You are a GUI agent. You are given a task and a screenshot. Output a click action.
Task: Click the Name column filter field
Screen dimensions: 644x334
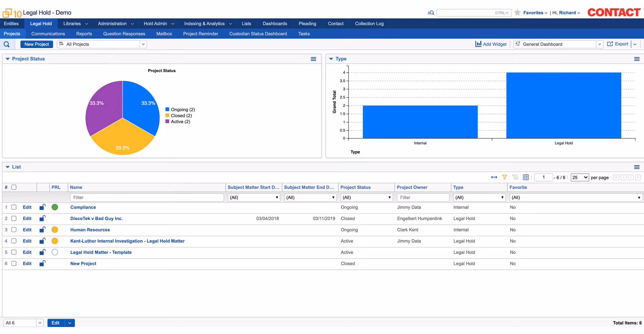click(147, 198)
